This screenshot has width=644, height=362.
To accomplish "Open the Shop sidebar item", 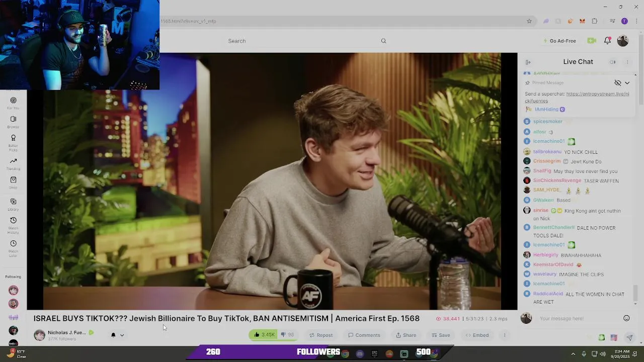I will 13,183.
